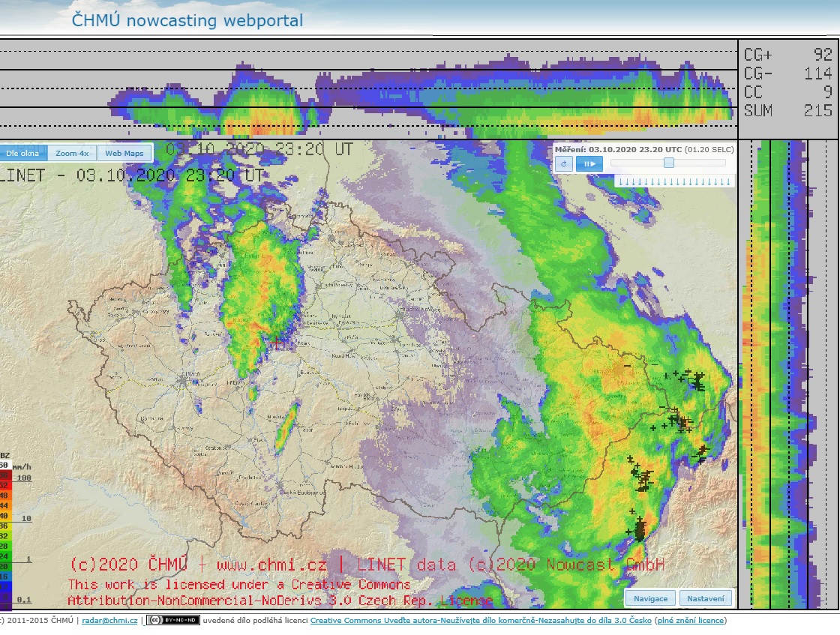
Task: Click the ČHMÚ nowcasting webportal title
Action: point(187,20)
